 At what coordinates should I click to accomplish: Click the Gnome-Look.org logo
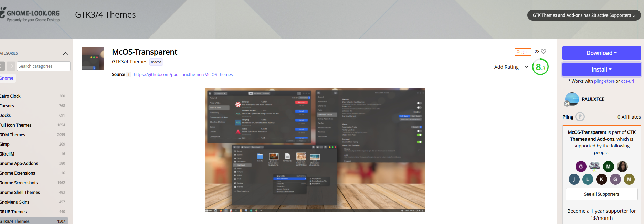[30, 15]
